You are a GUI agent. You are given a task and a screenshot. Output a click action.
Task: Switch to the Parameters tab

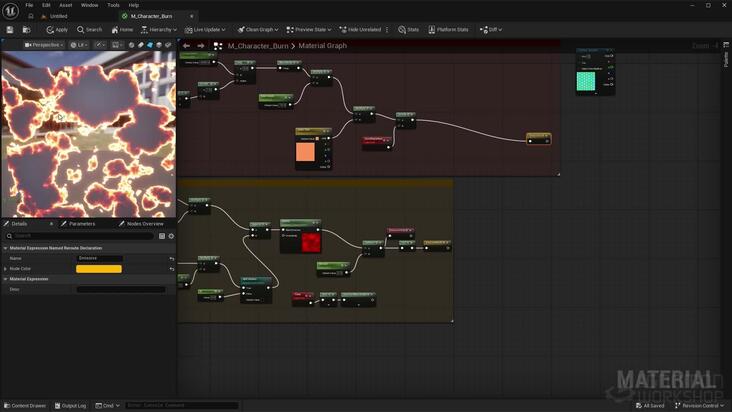tap(82, 224)
